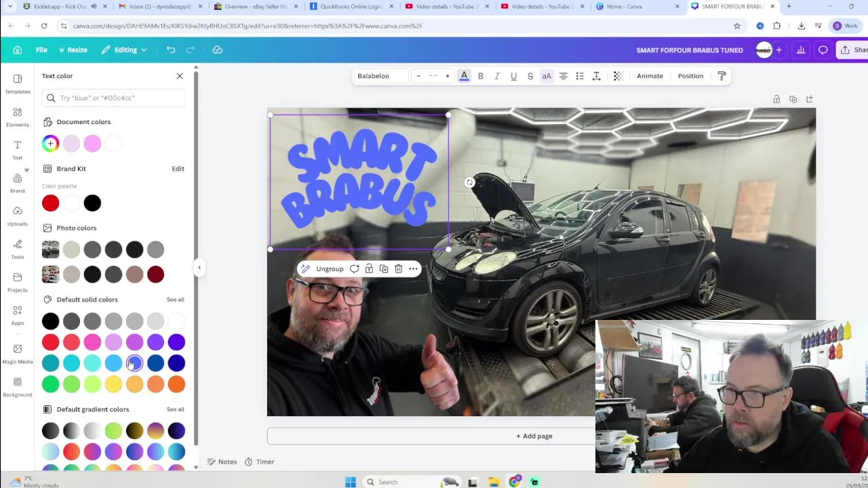Open the Text sidebar panel

click(x=17, y=150)
